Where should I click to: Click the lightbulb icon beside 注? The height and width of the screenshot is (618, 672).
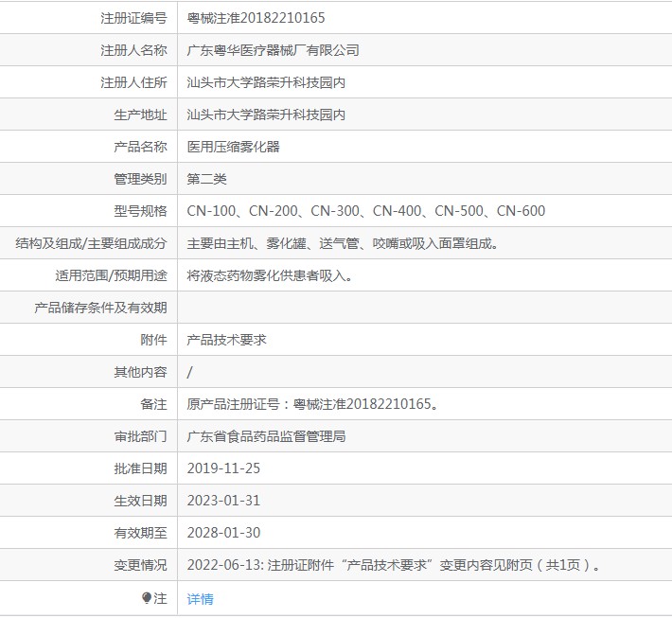pos(147,597)
